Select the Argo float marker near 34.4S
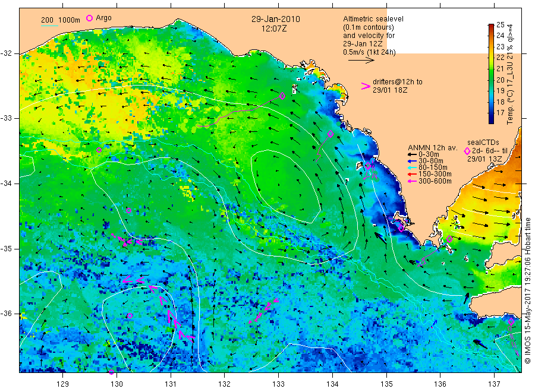Screen dimensions: 535x392 click(x=128, y=211)
